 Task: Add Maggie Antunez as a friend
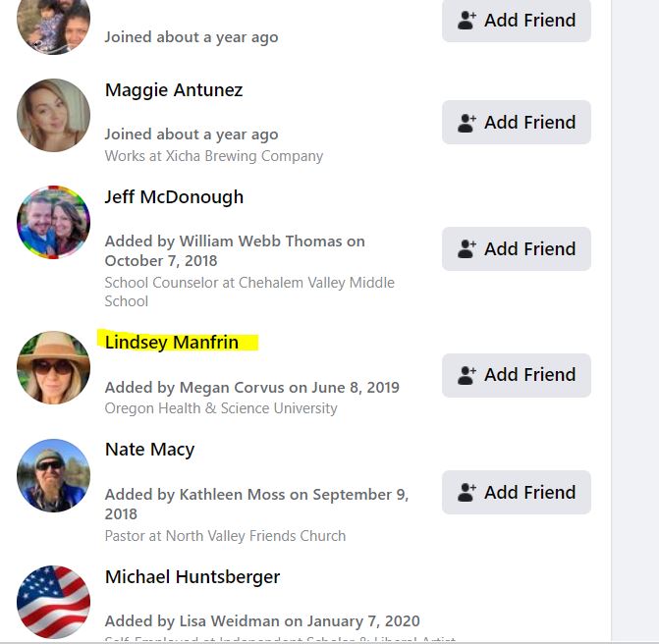(517, 123)
